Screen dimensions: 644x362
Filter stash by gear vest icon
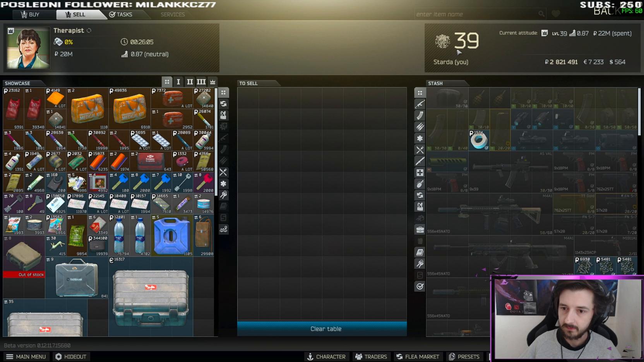(x=420, y=207)
